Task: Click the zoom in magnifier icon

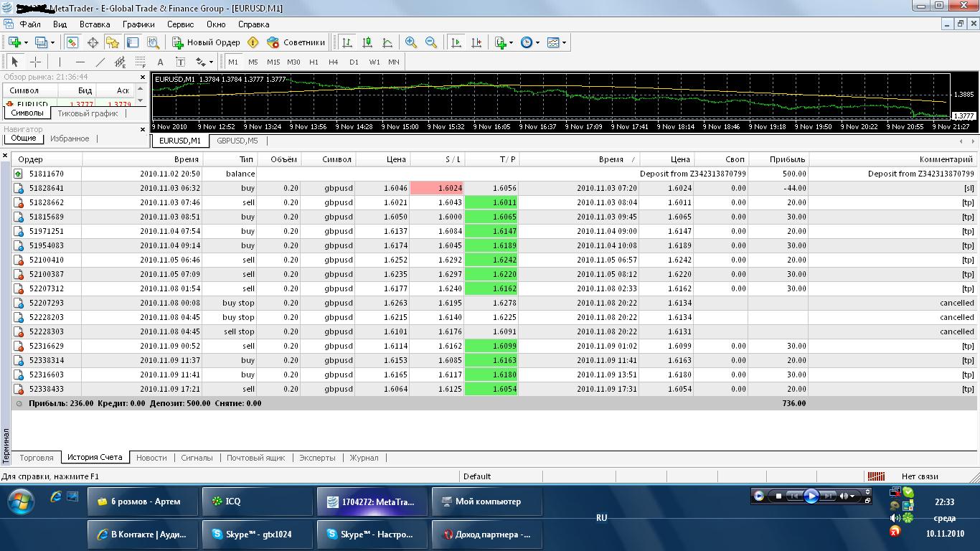Action: (411, 42)
